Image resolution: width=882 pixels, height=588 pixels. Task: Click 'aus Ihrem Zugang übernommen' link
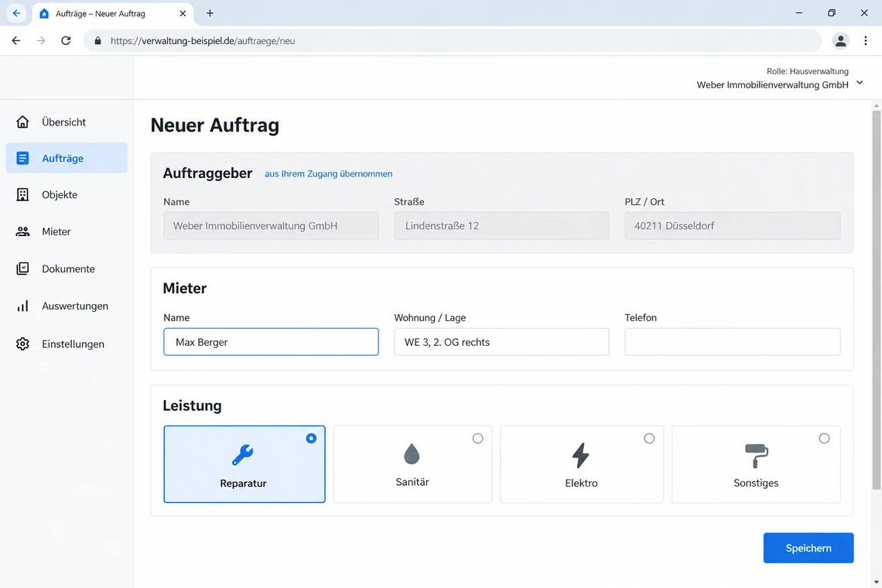click(x=329, y=174)
